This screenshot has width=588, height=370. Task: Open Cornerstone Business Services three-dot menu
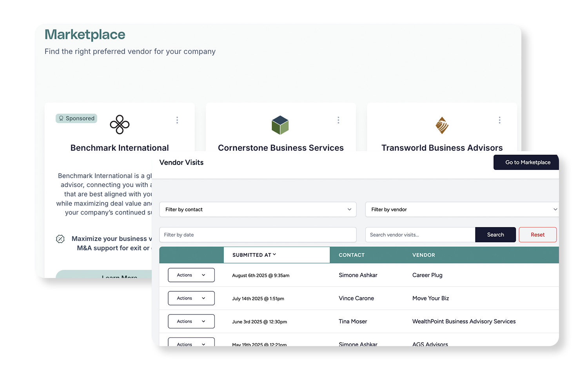click(338, 120)
